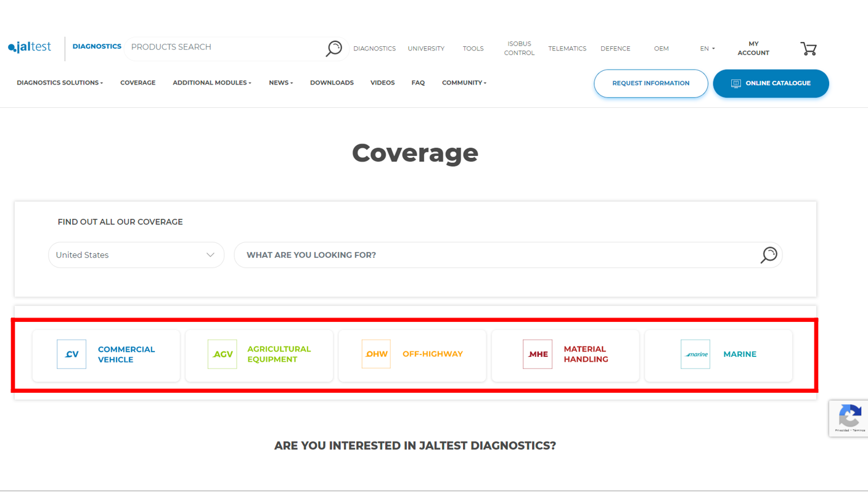
Task: Expand the News menu
Action: pos(281,83)
